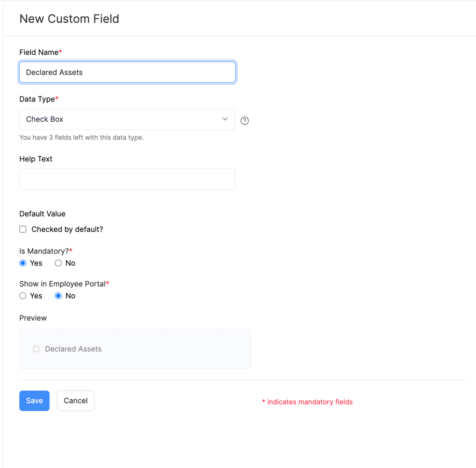Image resolution: width=476 pixels, height=468 pixels.
Task: Choose No for Show in Employee Portal
Action: [58, 296]
